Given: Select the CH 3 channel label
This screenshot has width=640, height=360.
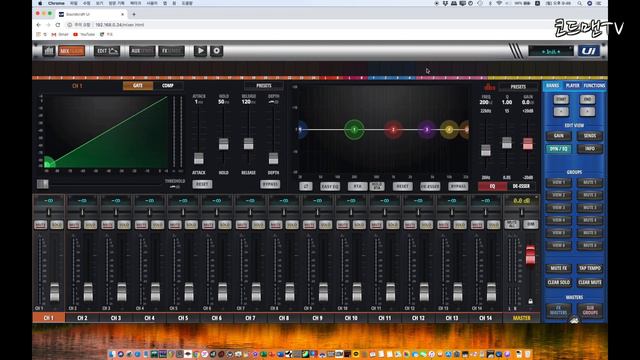Looking at the screenshot, I should 116,318.
